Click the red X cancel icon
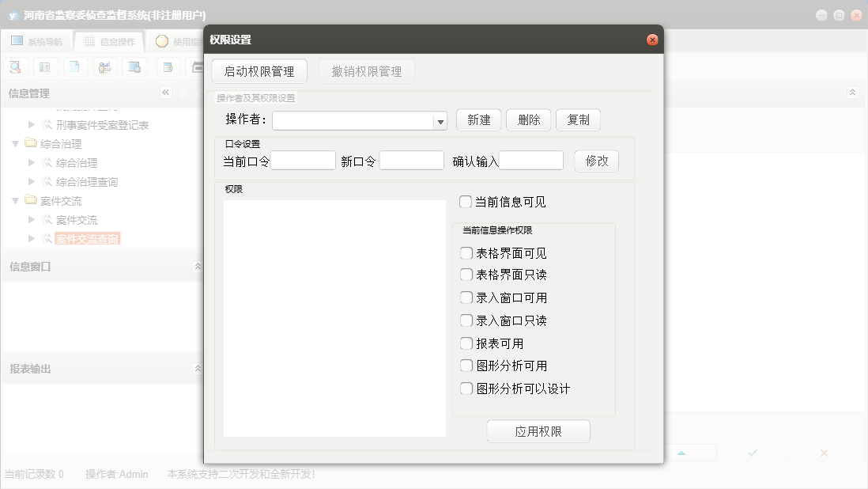The width and height of the screenshot is (868, 489). 824,453
